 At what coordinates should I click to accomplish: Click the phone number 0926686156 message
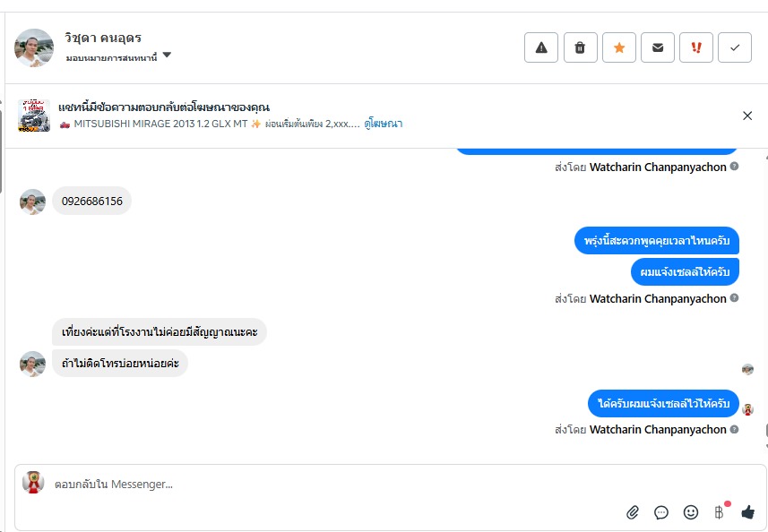click(x=92, y=202)
